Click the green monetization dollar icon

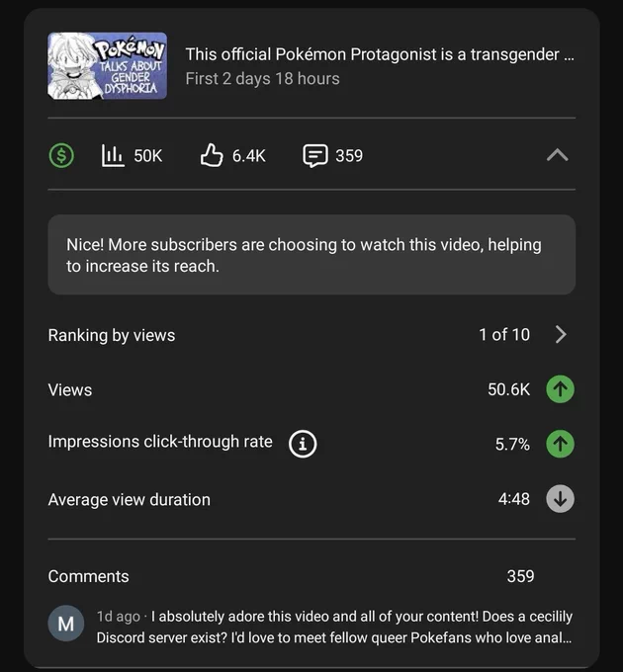61,155
